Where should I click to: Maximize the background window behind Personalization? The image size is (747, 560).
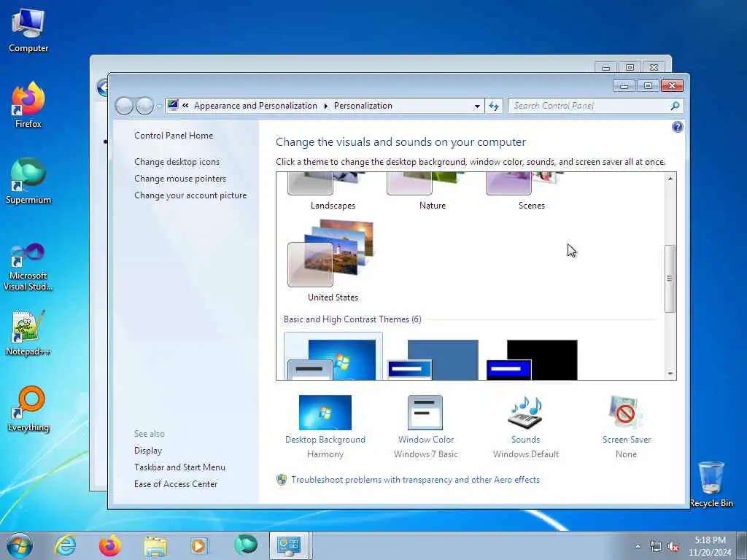(x=630, y=68)
